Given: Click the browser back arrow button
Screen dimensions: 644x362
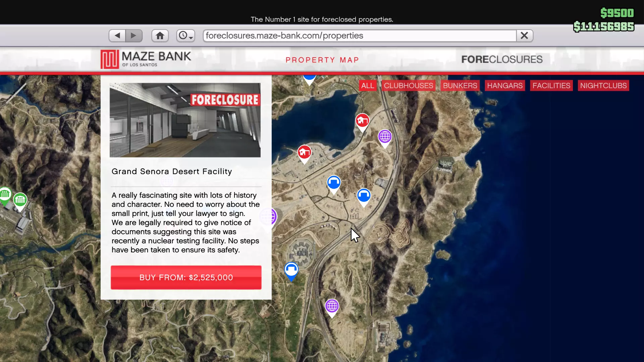Looking at the screenshot, I should pyautogui.click(x=117, y=36).
